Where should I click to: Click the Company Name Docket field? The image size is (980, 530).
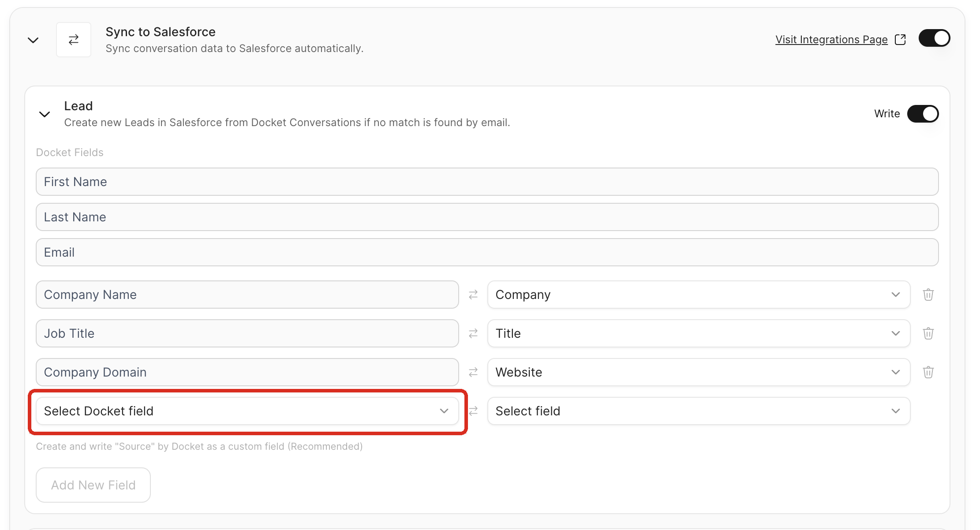coord(247,295)
